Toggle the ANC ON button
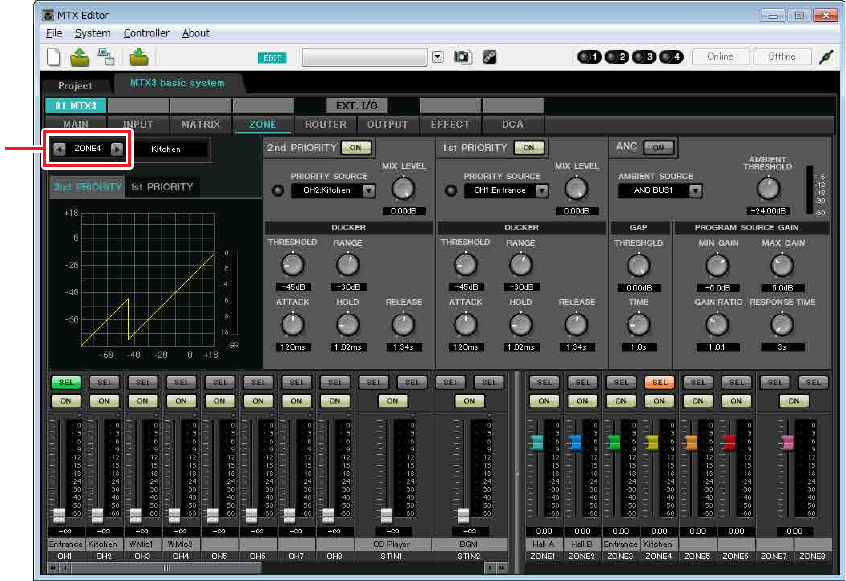Viewport: 846px width, 581px height. 657,147
